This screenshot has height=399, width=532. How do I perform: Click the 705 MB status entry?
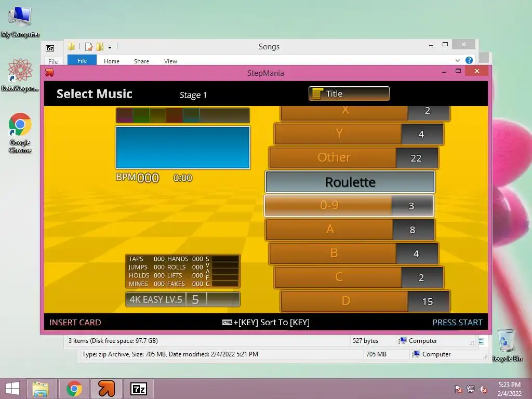pos(376,354)
